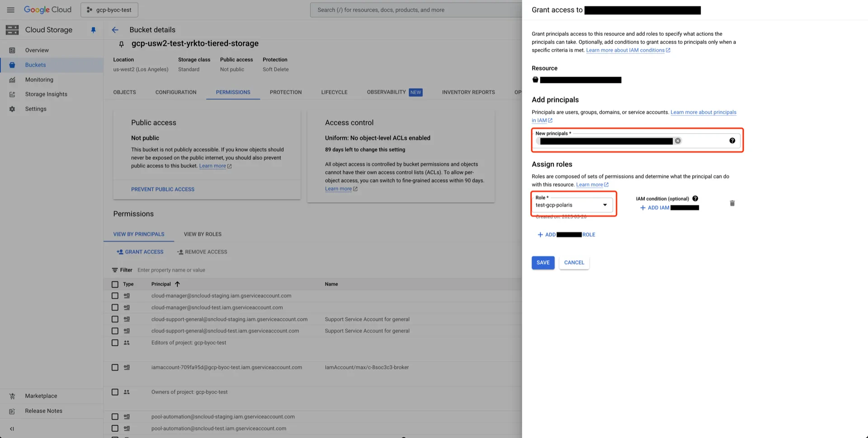Pin the Cloud Storage product

point(93,30)
